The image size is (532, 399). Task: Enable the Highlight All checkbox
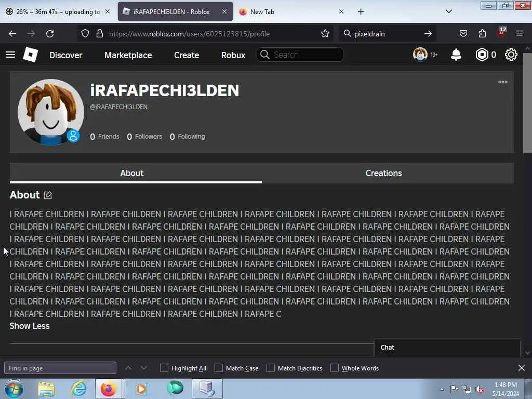coord(164,368)
